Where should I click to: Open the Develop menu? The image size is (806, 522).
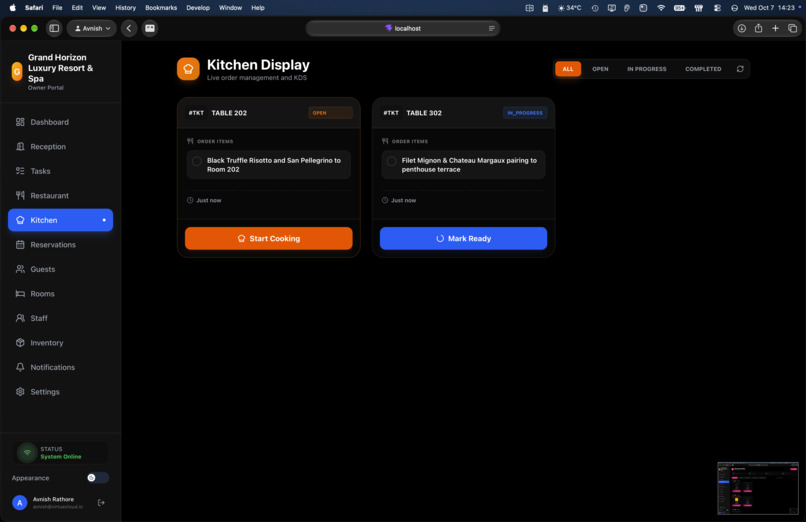pyautogui.click(x=198, y=8)
